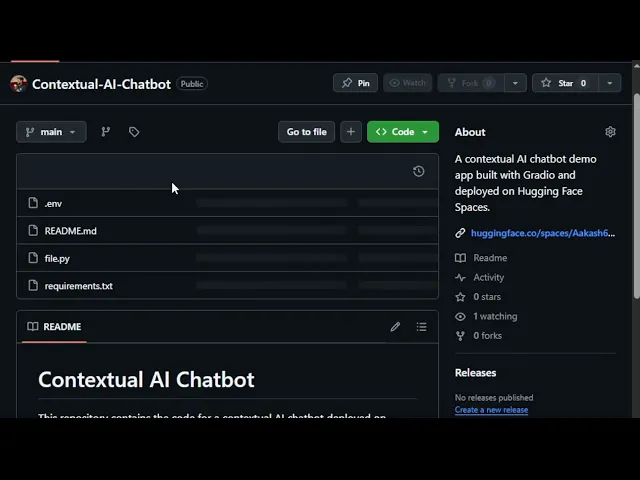
Task: View tags via the tag icon
Action: [x=134, y=132]
